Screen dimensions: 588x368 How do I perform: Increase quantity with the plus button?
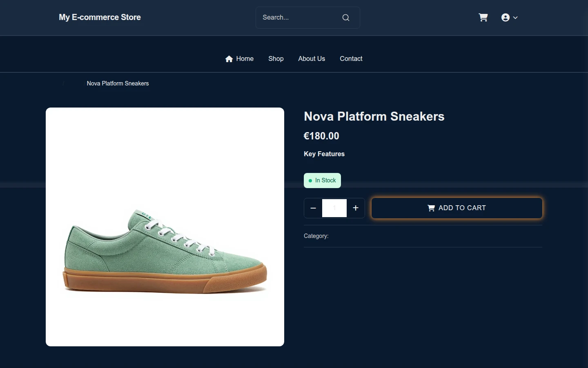pyautogui.click(x=356, y=208)
